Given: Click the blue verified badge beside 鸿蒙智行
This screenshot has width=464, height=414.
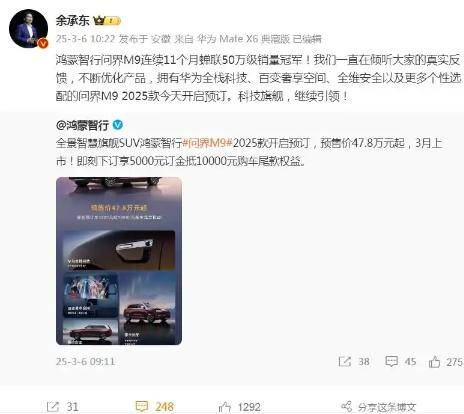Looking at the screenshot, I should [x=118, y=125].
